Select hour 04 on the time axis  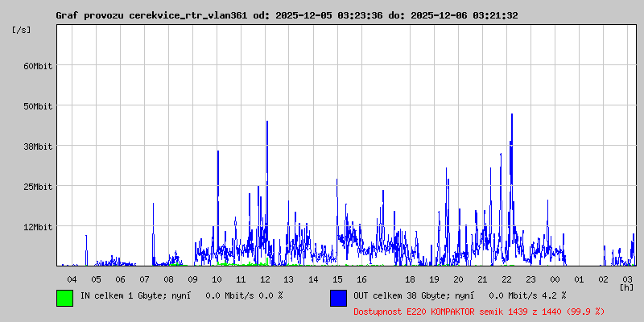click(72, 279)
